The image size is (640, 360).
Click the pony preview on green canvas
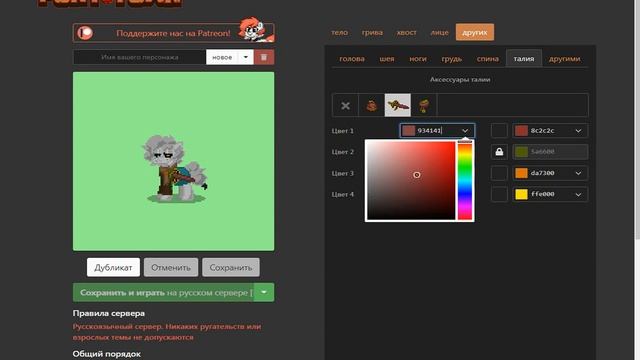click(176, 168)
